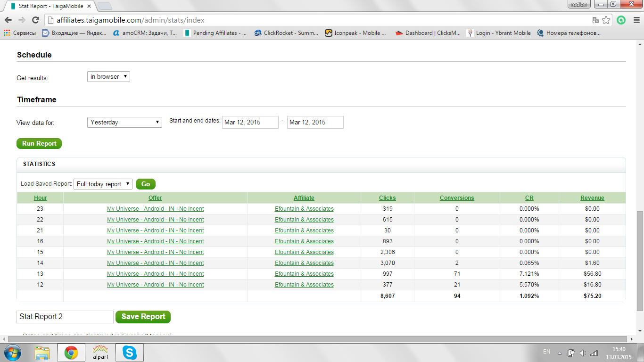This screenshot has width=644, height=362.
Task: Open the amoCRM bookmark
Action: coord(145,33)
